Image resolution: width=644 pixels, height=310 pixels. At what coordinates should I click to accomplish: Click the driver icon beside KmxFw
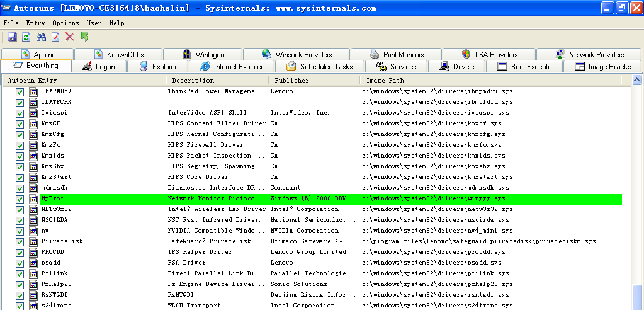point(33,145)
